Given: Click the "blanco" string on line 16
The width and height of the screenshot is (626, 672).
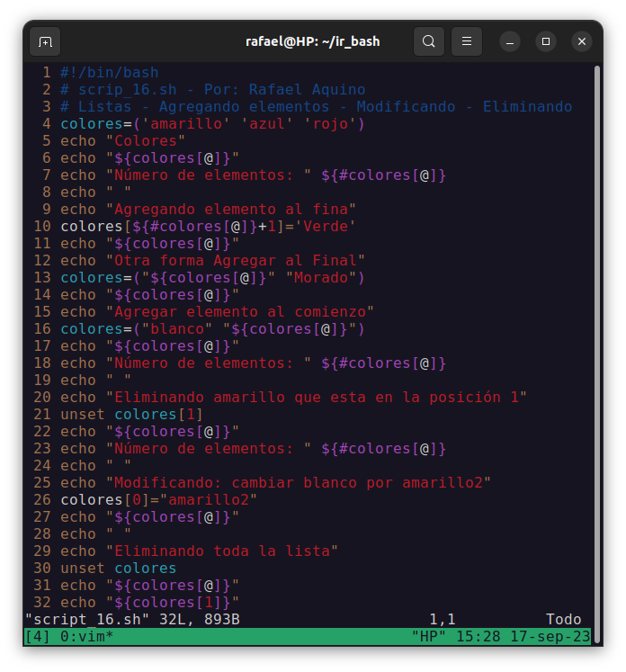Looking at the screenshot, I should pyautogui.click(x=176, y=329).
